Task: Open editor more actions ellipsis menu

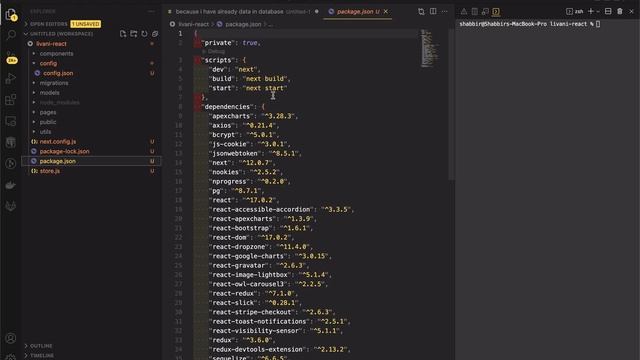Action: (x=444, y=11)
